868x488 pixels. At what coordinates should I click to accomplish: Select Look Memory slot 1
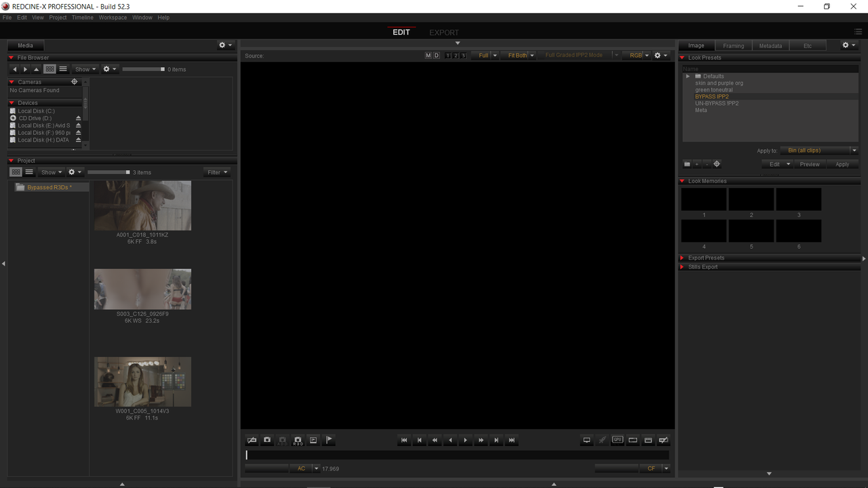[x=704, y=199]
